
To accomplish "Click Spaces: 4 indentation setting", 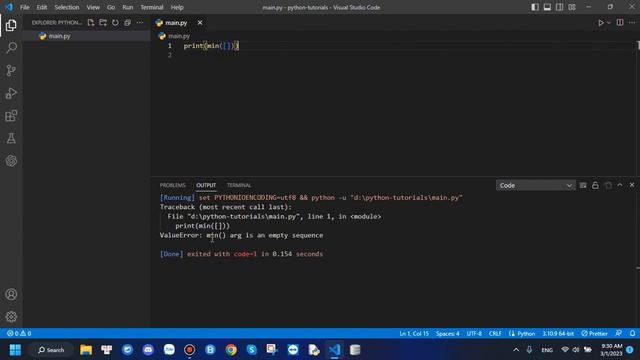I will pos(447,333).
